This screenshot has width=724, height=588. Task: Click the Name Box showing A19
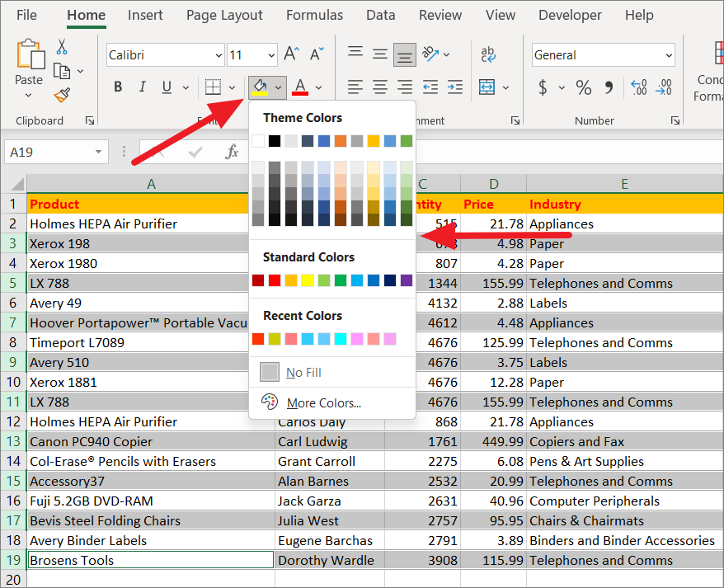click(x=49, y=152)
